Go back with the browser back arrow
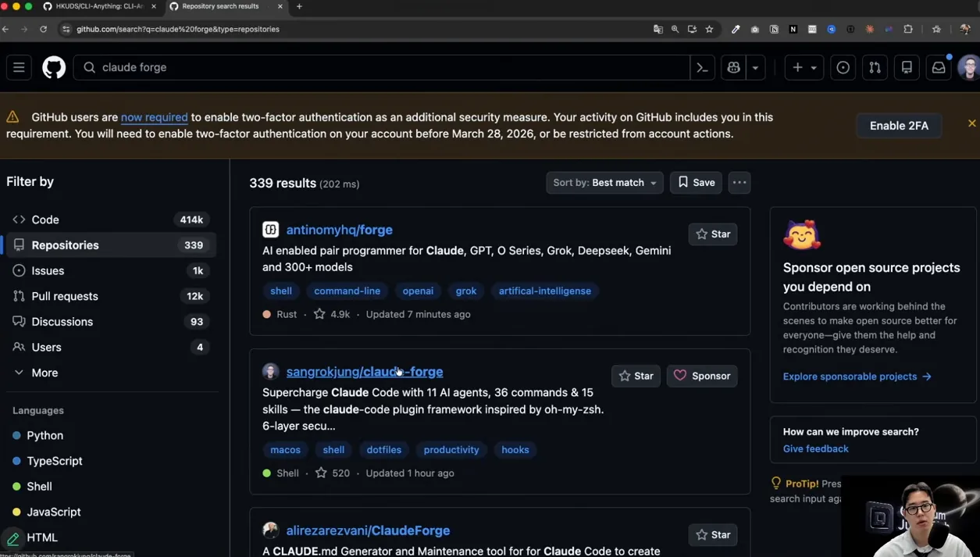The height and width of the screenshot is (557, 980). click(x=6, y=29)
